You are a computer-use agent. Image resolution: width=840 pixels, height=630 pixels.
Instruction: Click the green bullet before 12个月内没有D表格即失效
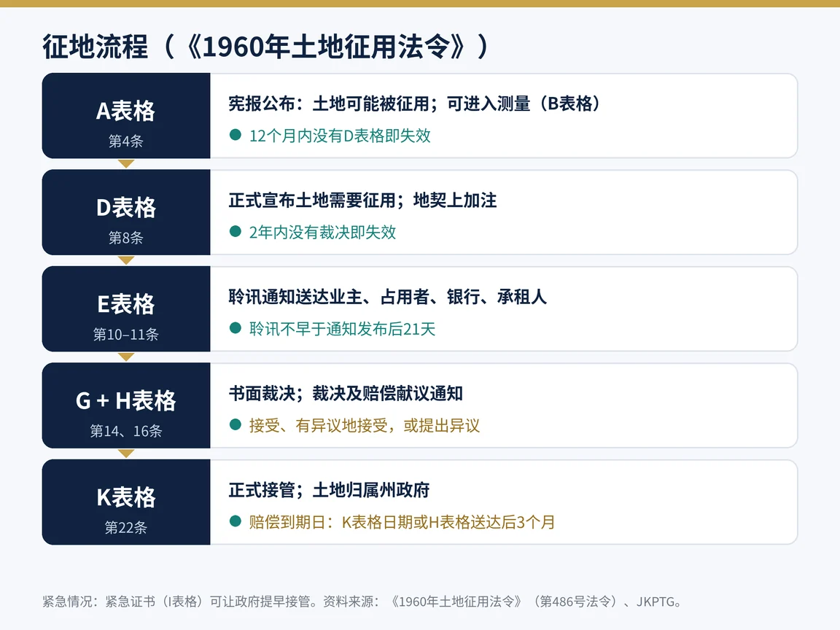pos(236,135)
